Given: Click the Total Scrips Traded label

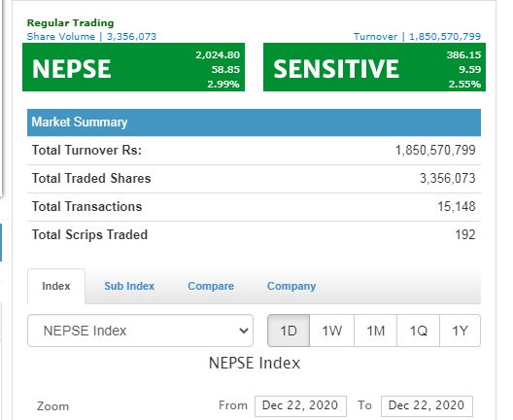Looking at the screenshot, I should [89, 234].
